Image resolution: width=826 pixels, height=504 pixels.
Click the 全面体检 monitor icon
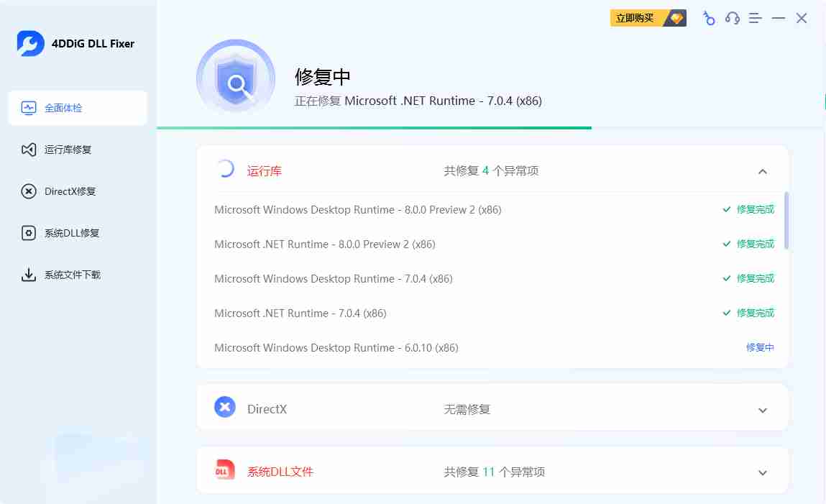point(29,108)
